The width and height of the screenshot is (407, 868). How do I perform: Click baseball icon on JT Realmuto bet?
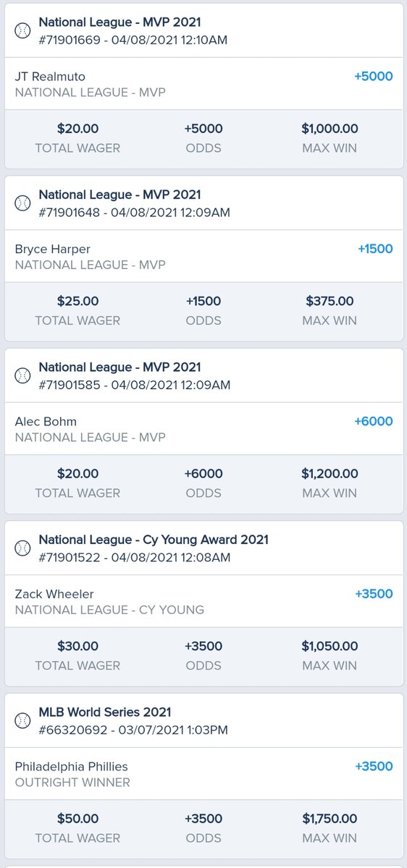(x=22, y=30)
